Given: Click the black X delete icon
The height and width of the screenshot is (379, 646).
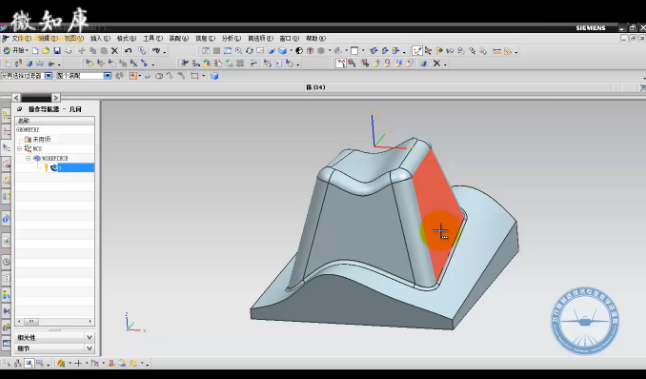Looking at the screenshot, I should click(x=115, y=51).
